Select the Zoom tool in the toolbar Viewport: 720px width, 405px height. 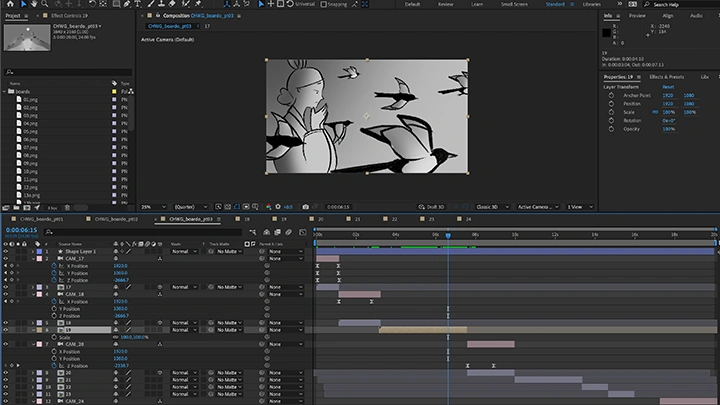(44, 5)
